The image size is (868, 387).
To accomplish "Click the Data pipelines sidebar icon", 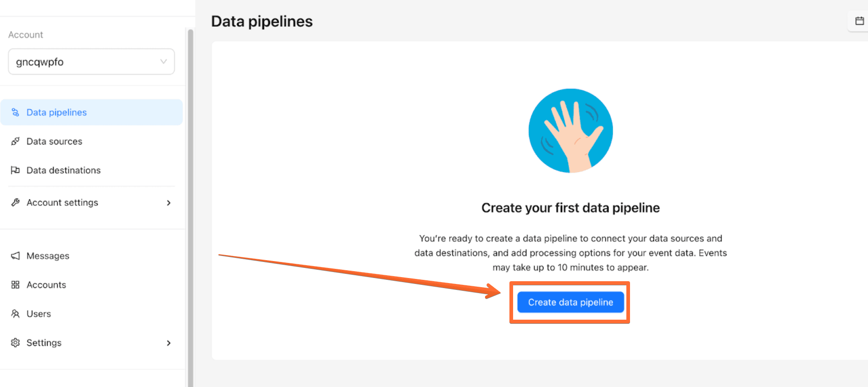I will point(15,112).
